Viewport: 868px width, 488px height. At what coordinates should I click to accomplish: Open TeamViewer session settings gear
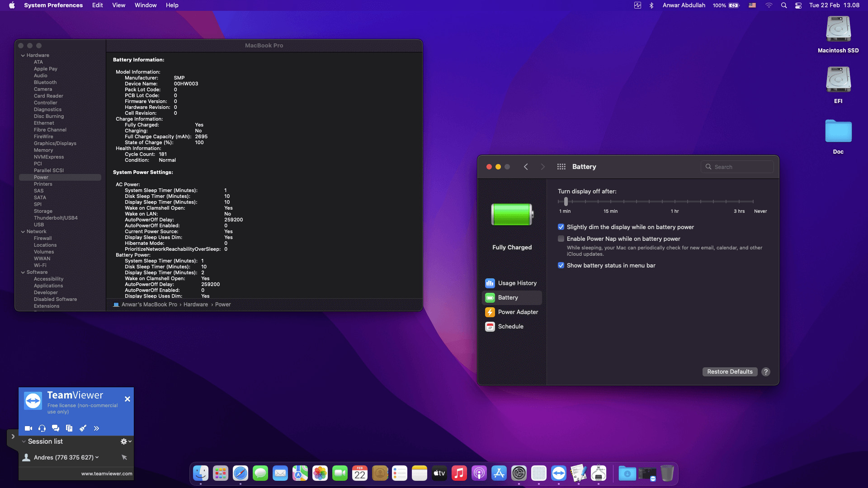126,441
